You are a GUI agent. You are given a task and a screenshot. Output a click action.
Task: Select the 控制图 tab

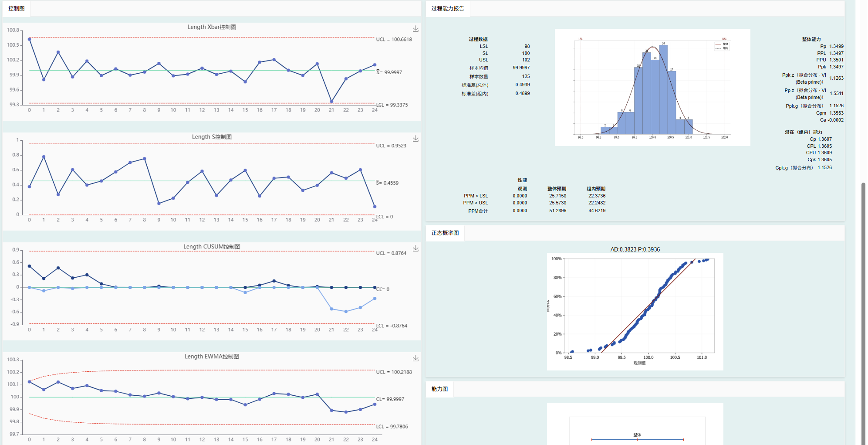point(17,8)
